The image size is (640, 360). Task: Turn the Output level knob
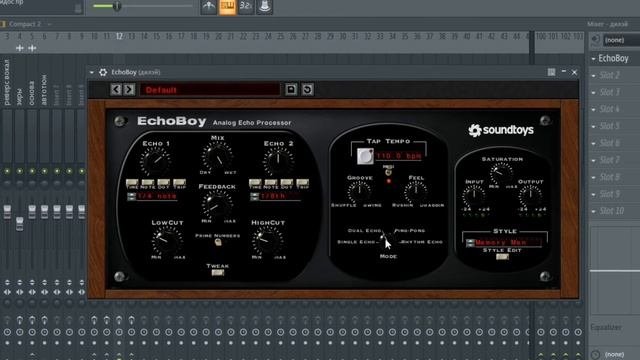pos(530,196)
